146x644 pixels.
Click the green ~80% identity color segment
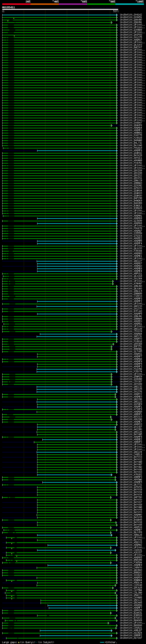click(x=101, y=4)
